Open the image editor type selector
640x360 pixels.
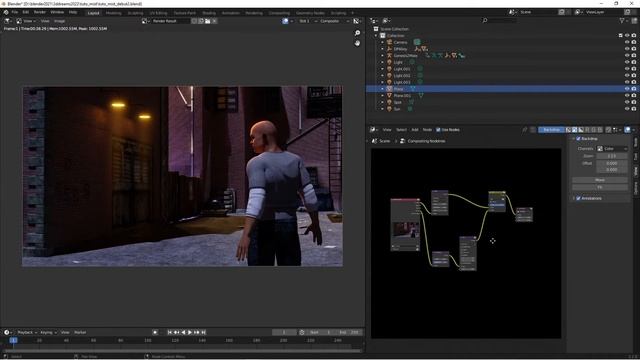(x=7, y=21)
